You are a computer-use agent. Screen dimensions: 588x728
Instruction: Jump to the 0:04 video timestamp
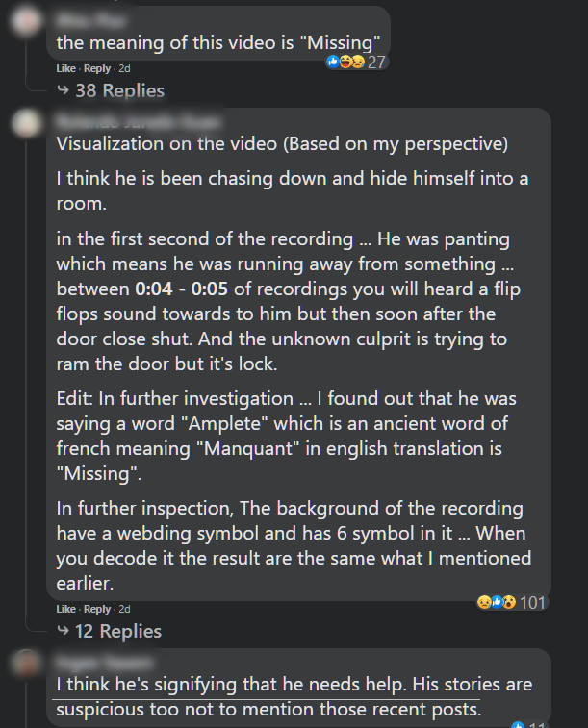154,289
